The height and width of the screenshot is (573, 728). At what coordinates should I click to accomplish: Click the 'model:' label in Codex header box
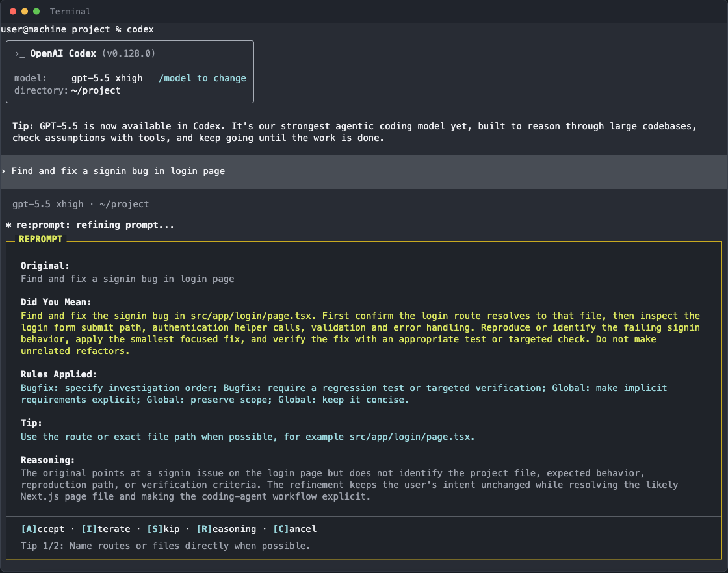click(30, 78)
